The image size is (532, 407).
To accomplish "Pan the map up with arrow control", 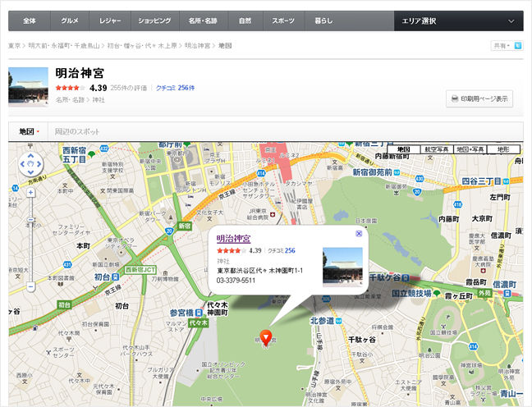I will pos(30,156).
